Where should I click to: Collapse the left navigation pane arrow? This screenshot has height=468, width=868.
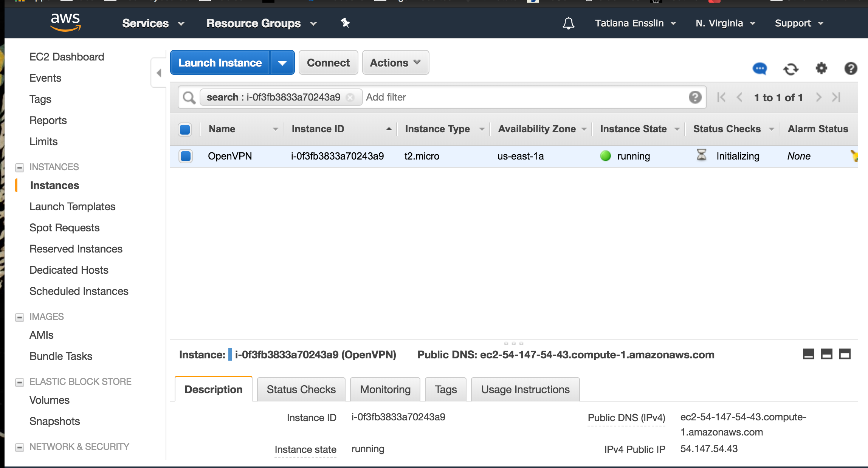click(x=159, y=73)
